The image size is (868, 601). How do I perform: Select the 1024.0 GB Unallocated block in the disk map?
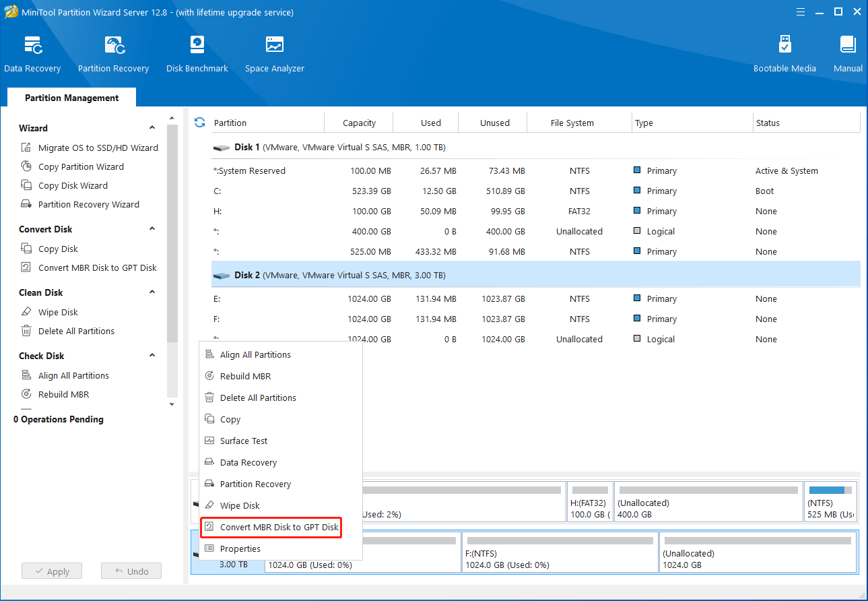tap(758, 552)
